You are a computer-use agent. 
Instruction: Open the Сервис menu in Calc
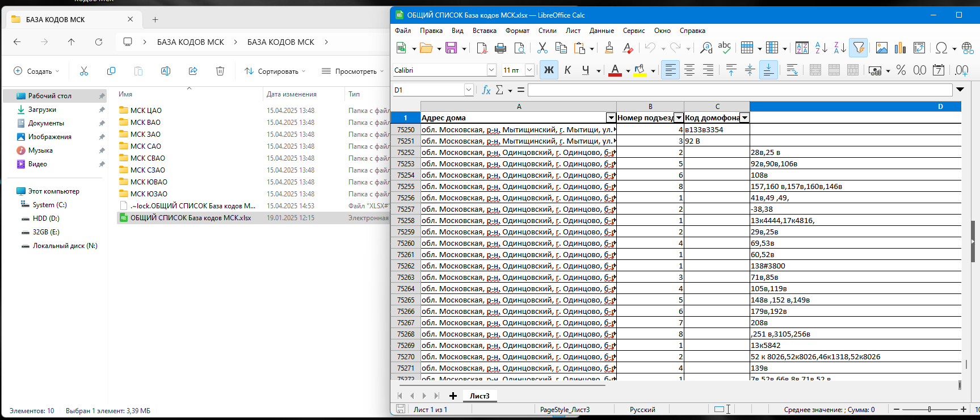(x=634, y=31)
